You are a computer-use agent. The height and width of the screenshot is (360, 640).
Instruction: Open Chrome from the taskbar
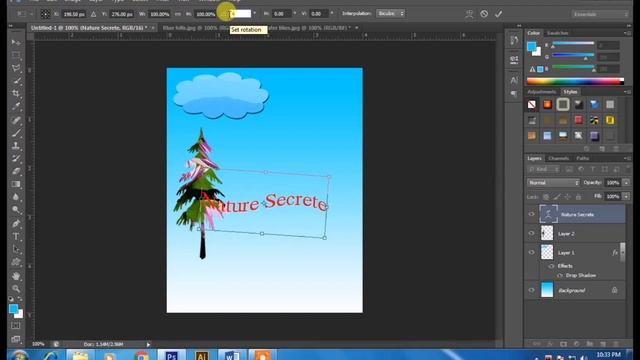point(141,355)
